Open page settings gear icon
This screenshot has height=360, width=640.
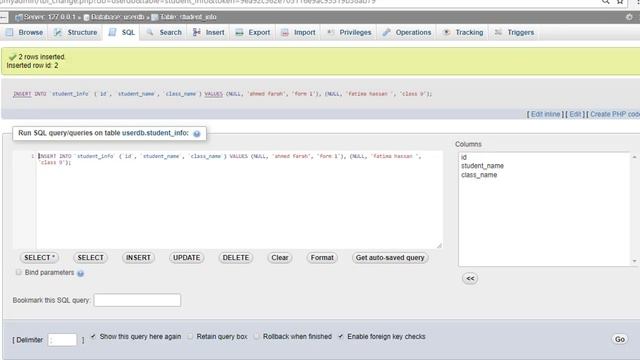coord(629,17)
